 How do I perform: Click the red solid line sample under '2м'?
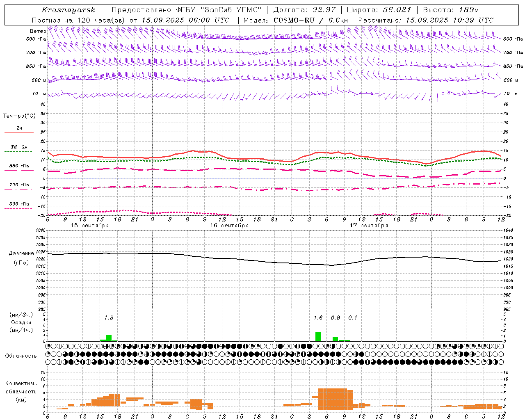point(19,132)
